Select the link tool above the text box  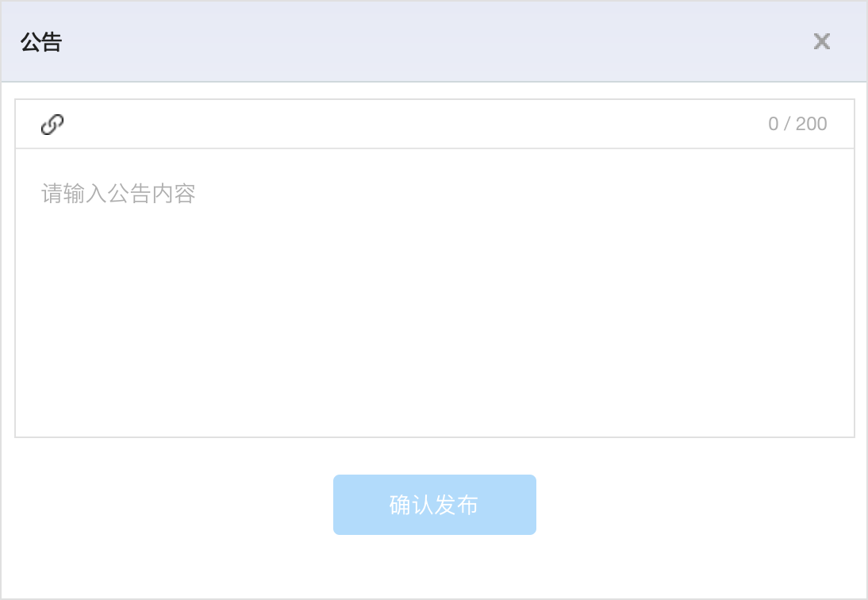tap(52, 124)
